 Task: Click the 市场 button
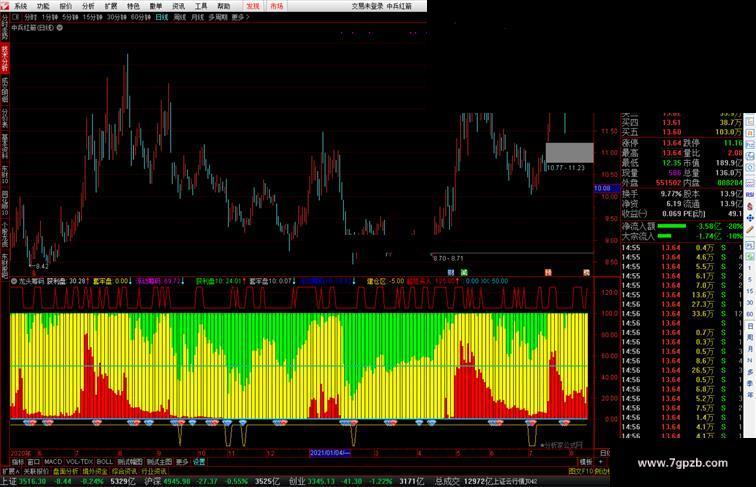(x=277, y=6)
